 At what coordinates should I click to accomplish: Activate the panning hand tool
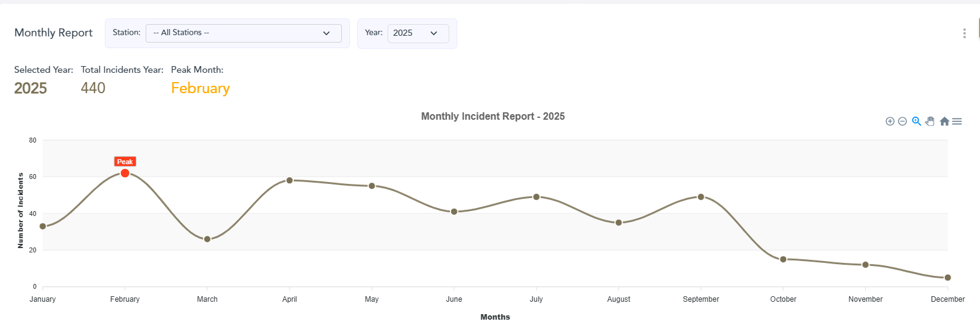(930, 122)
